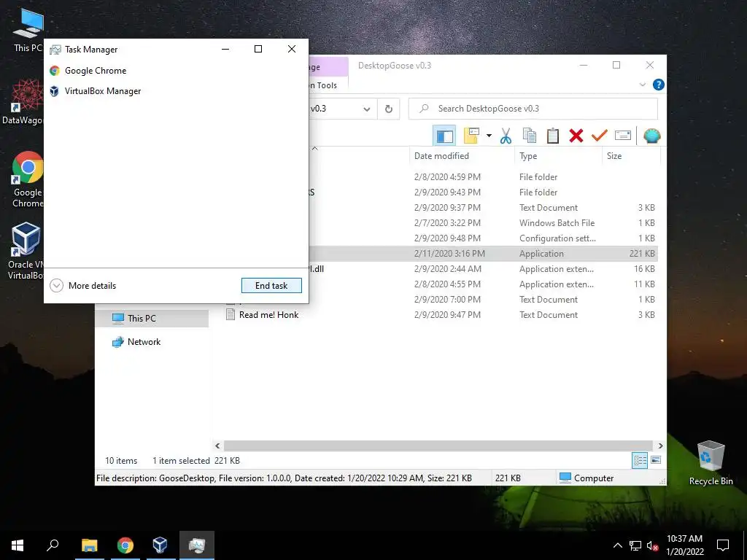Screen dimensions: 747x560
Task: Click the clipboard Paste icon
Action: pos(553,136)
